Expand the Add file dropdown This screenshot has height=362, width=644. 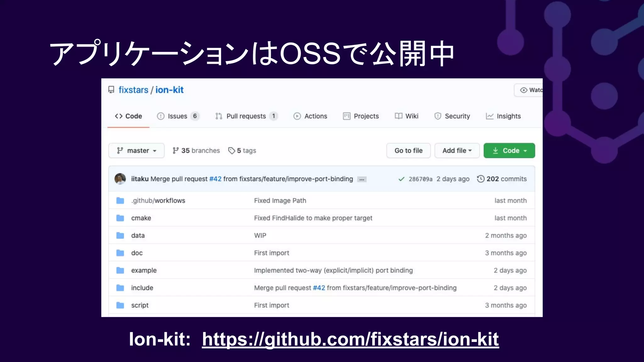[457, 151]
